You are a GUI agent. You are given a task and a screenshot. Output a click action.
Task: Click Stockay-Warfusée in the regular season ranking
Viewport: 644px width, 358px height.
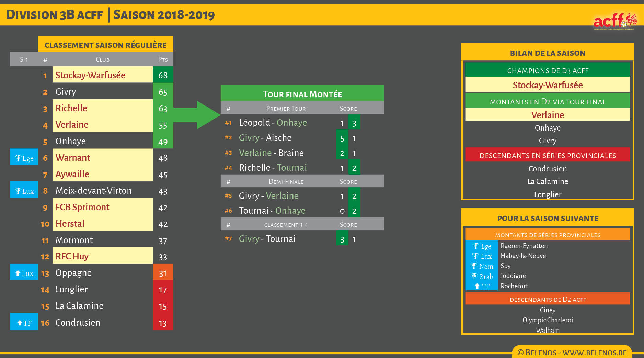click(90, 75)
